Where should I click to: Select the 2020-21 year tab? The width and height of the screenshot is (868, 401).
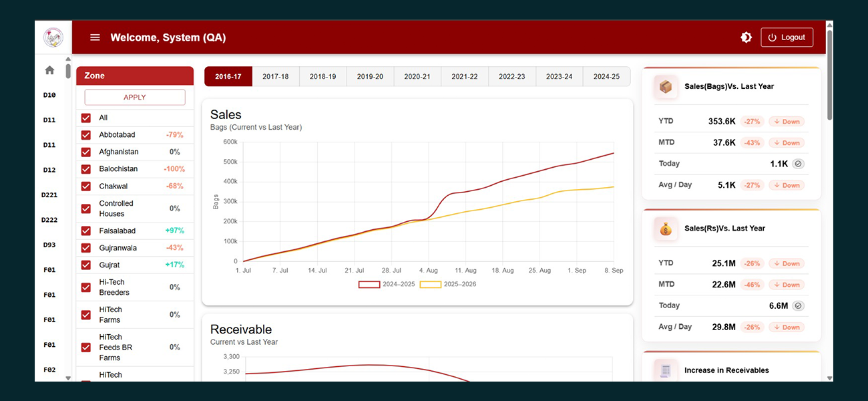coord(417,77)
